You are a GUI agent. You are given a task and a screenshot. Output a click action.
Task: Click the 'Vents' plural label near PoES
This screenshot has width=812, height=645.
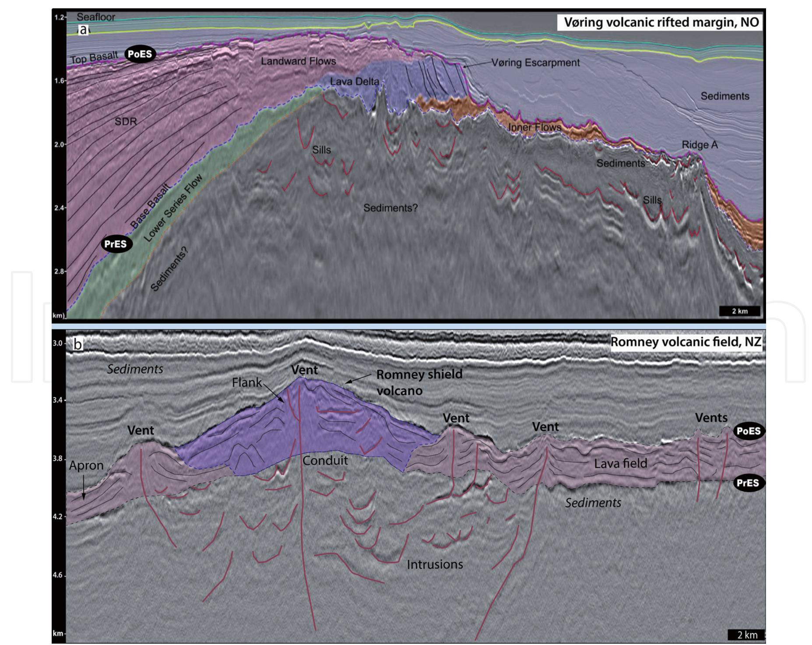(x=711, y=418)
